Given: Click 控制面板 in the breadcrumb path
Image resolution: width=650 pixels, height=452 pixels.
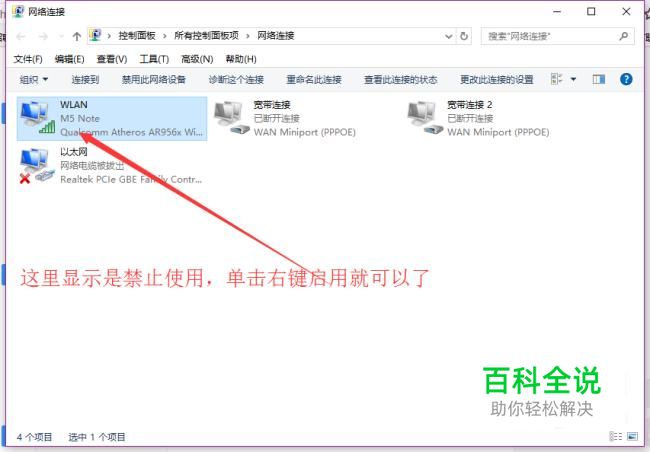Looking at the screenshot, I should [x=137, y=36].
